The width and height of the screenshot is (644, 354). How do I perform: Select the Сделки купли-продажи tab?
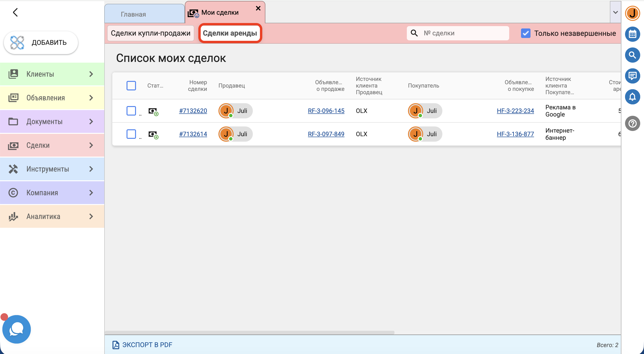[x=150, y=33]
